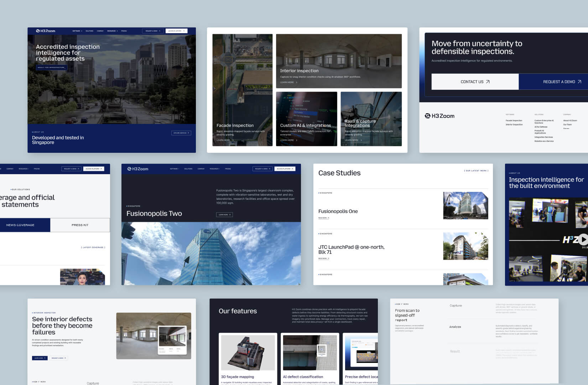Open the Integration Services footer link
Viewport: 588px width, 385px height.
(544, 137)
